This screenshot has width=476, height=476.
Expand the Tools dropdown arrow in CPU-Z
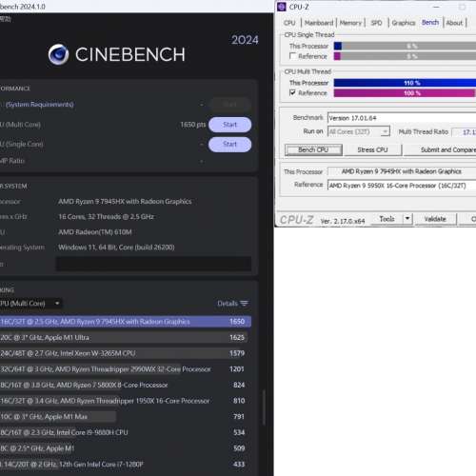(x=407, y=219)
